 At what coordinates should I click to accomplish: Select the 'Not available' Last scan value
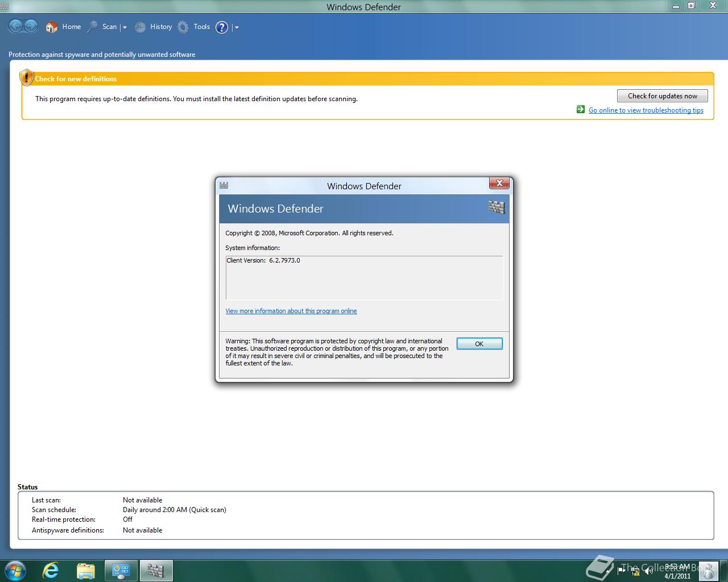(143, 500)
